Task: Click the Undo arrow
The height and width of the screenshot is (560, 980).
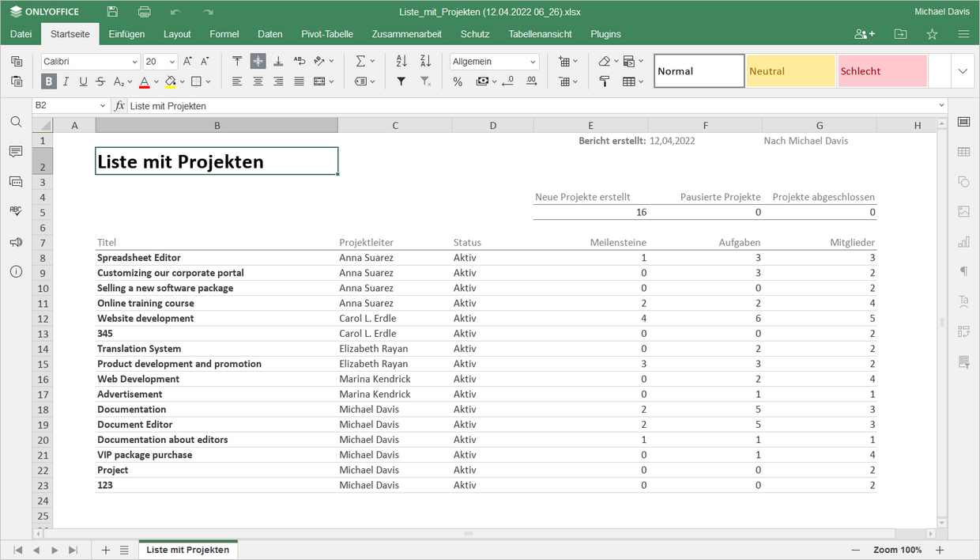Action: coord(175,12)
